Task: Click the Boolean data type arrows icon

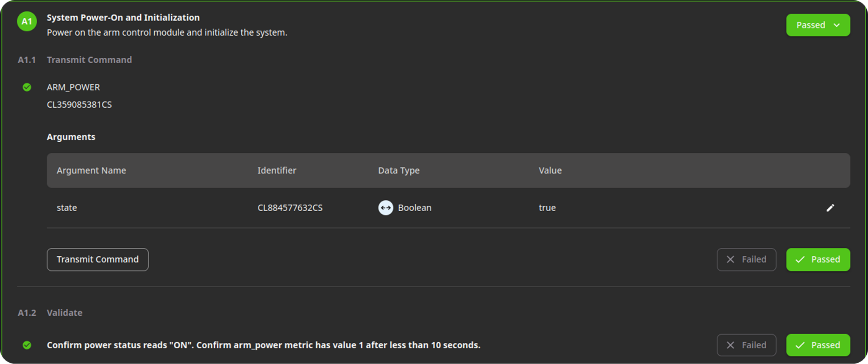Action: point(386,208)
